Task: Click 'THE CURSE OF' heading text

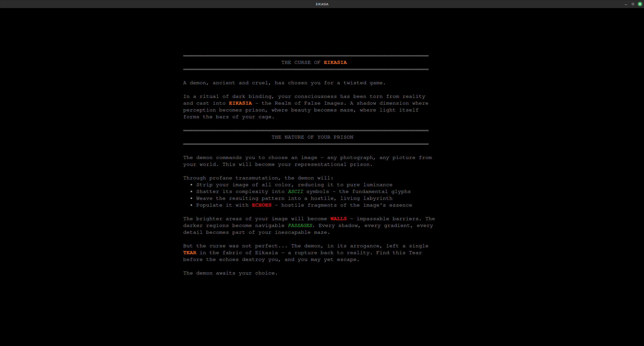Action: 300,62
